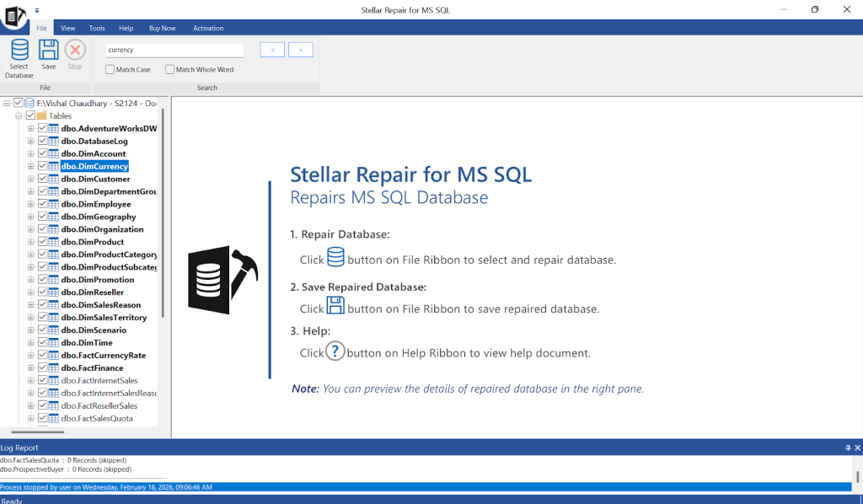Click the Stellar database-and-hammer app icon
Image resolution: width=863 pixels, height=504 pixels.
point(13,17)
